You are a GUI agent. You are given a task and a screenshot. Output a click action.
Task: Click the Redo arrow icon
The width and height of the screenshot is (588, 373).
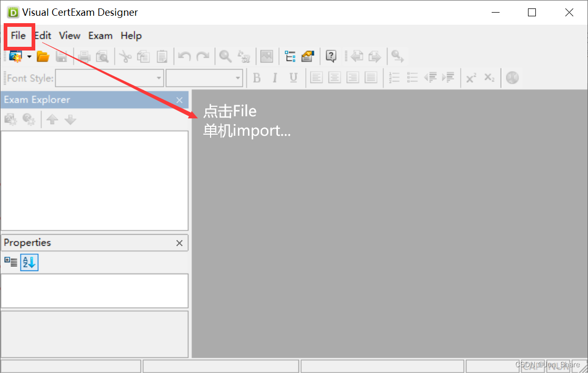(203, 57)
